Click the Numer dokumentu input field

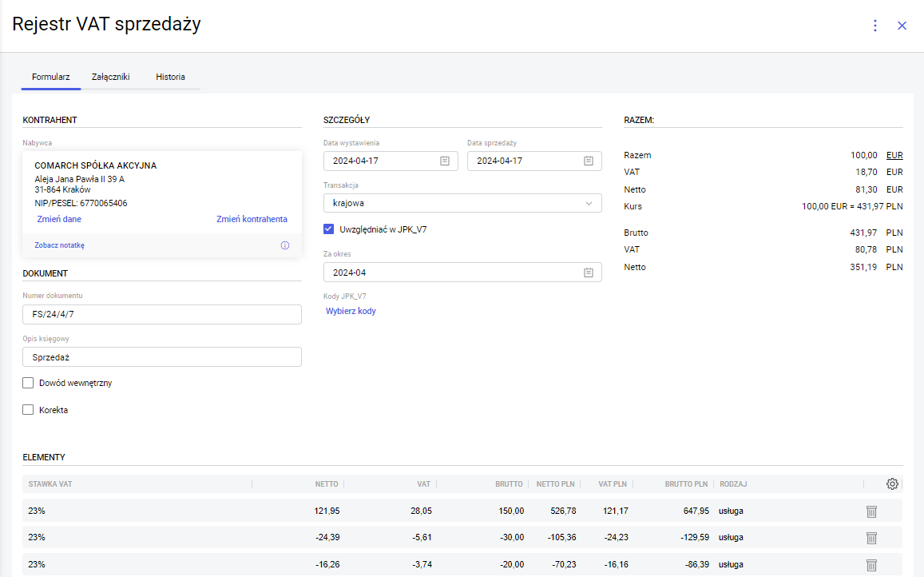(x=162, y=315)
